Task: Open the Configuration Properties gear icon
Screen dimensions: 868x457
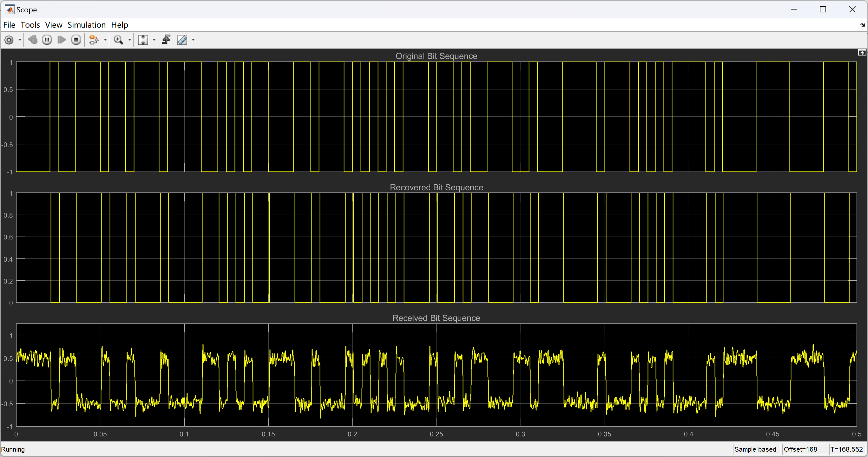Action: point(9,40)
